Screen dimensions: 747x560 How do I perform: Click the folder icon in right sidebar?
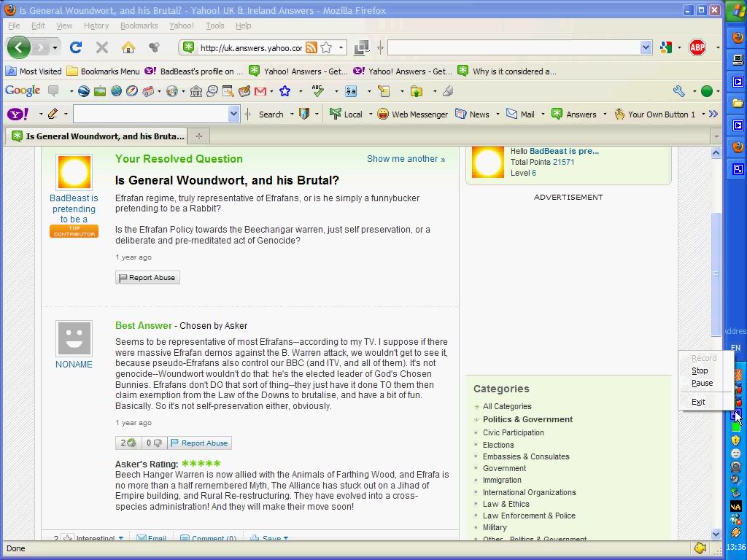738,103
